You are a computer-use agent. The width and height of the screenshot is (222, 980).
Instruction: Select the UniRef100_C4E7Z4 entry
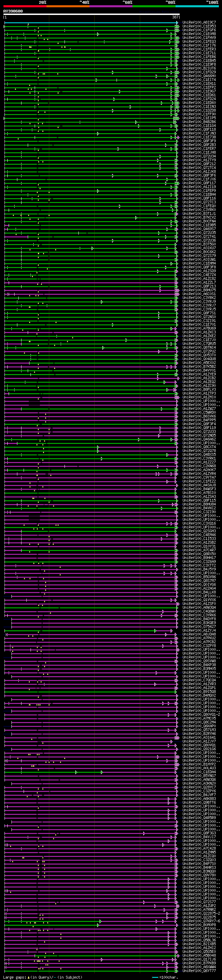(x=199, y=275)
